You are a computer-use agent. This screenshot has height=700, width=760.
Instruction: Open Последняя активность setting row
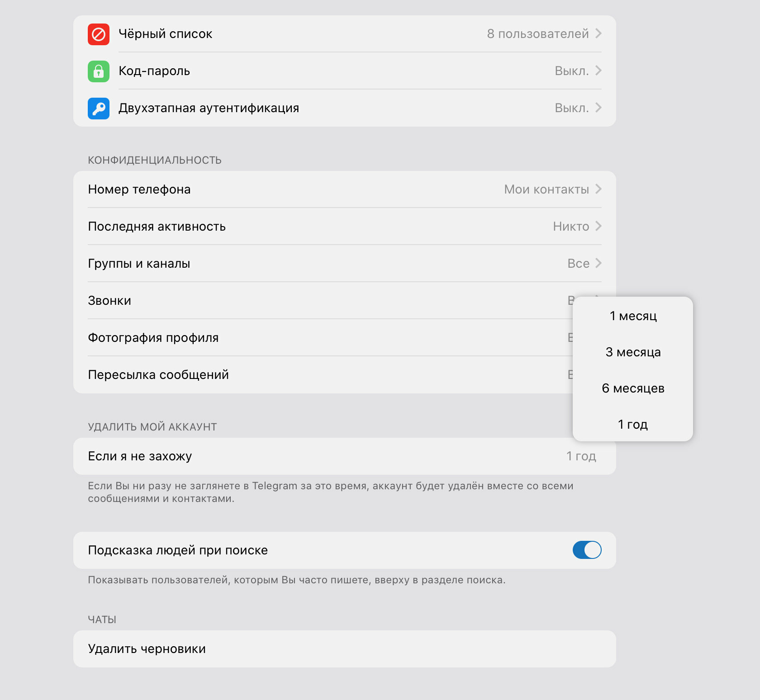click(345, 226)
